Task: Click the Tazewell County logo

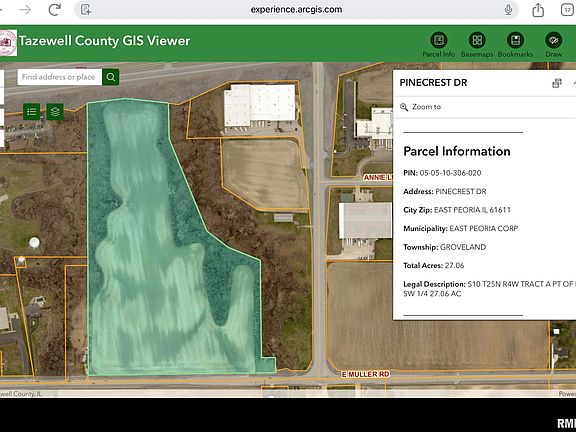Action: pyautogui.click(x=8, y=43)
